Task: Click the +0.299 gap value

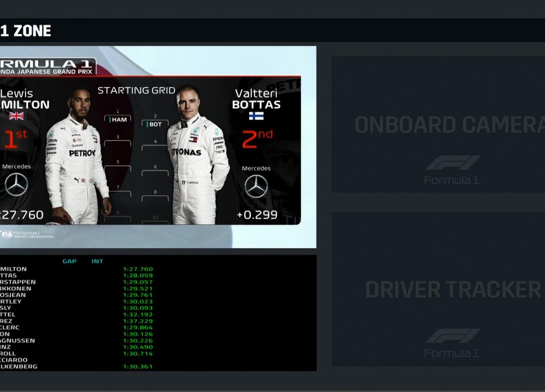Action: tap(257, 215)
